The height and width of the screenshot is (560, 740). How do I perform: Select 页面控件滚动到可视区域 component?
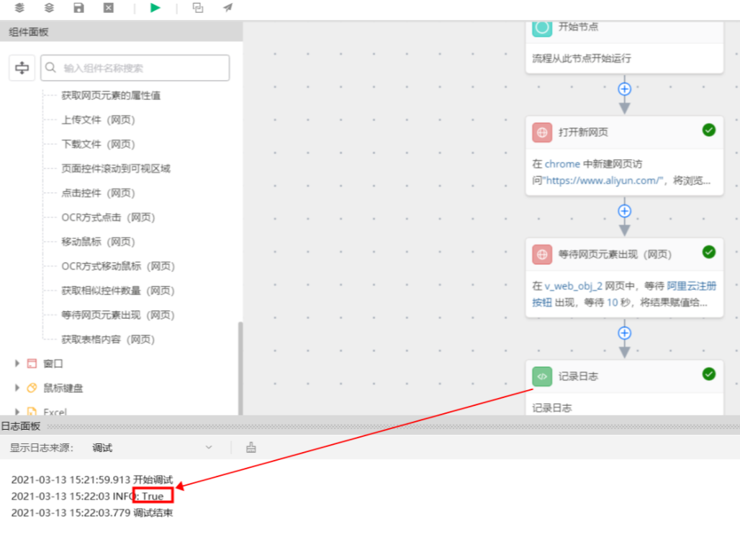(116, 168)
